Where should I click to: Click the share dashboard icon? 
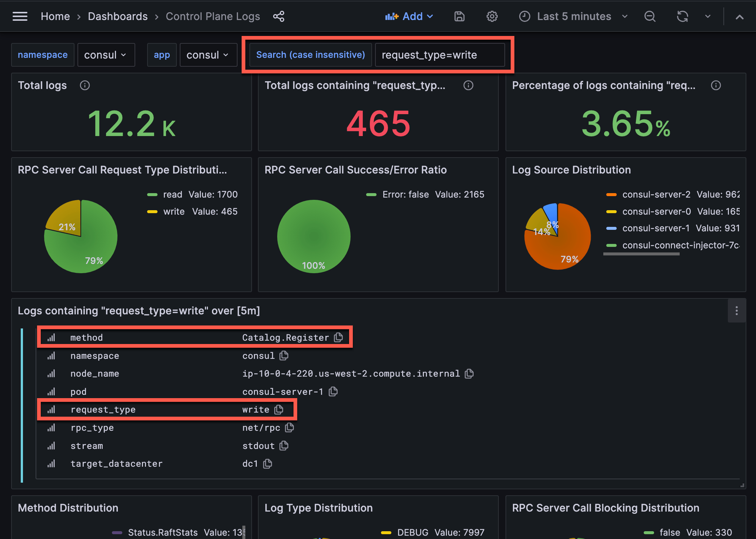point(279,16)
